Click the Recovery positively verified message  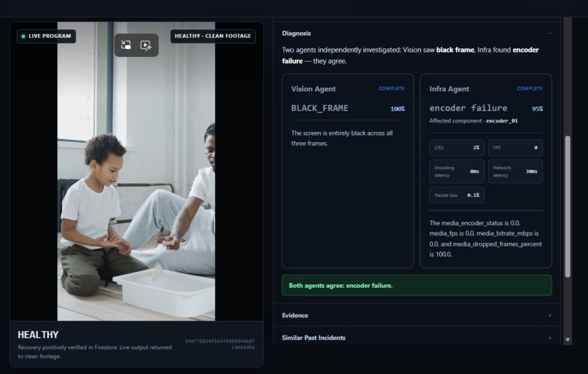pyautogui.click(x=95, y=352)
